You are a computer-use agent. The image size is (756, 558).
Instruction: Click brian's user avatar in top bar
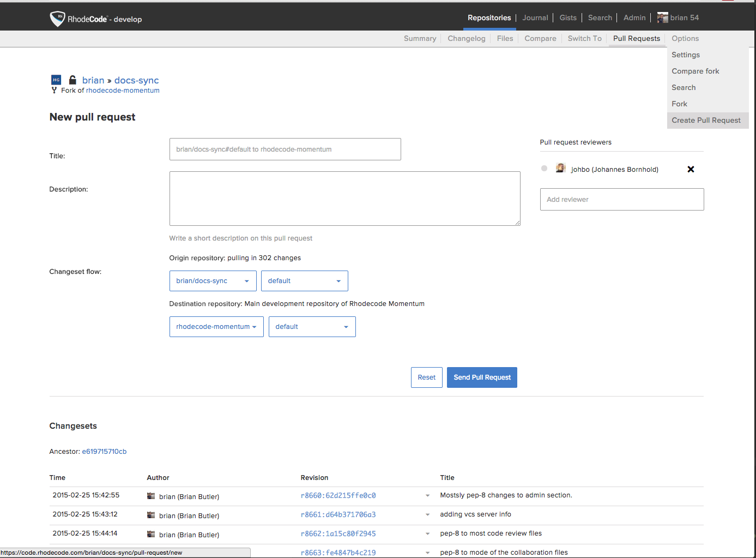(662, 18)
